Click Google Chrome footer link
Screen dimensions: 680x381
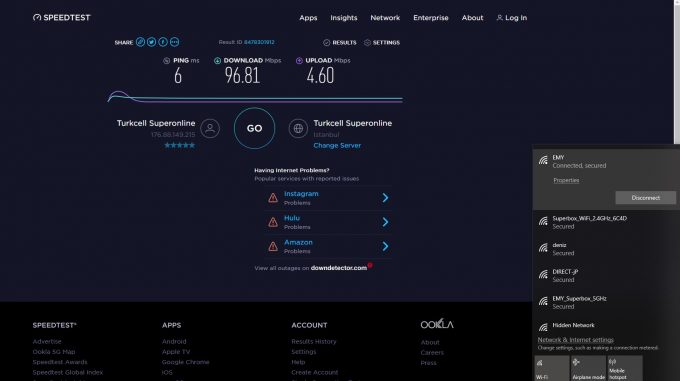click(185, 362)
